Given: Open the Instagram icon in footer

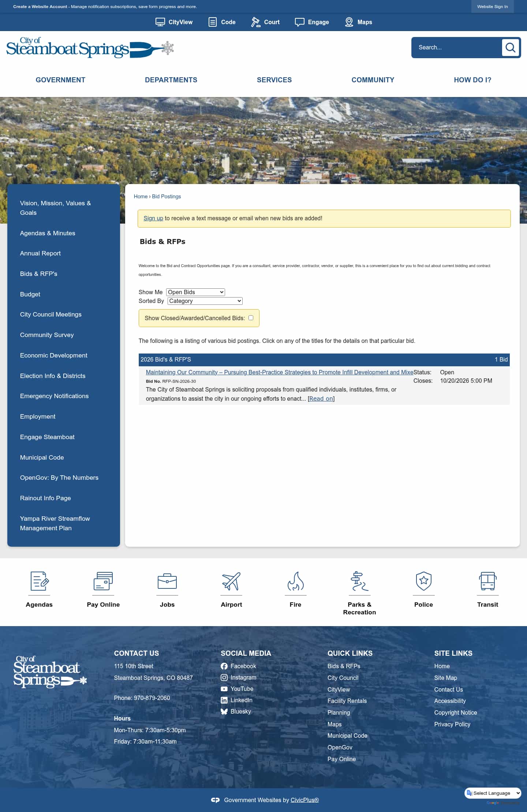Looking at the screenshot, I should 224,678.
